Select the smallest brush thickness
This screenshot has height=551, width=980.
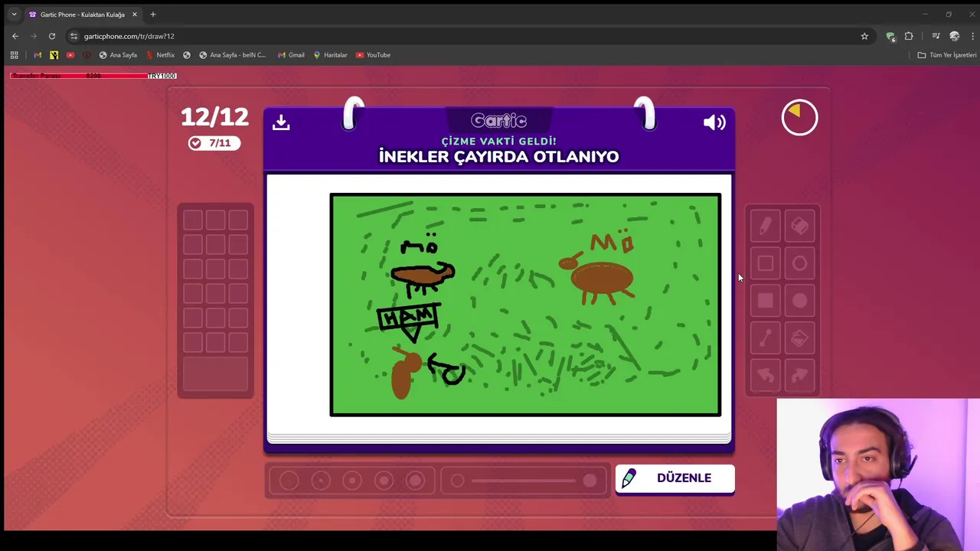[x=289, y=481]
